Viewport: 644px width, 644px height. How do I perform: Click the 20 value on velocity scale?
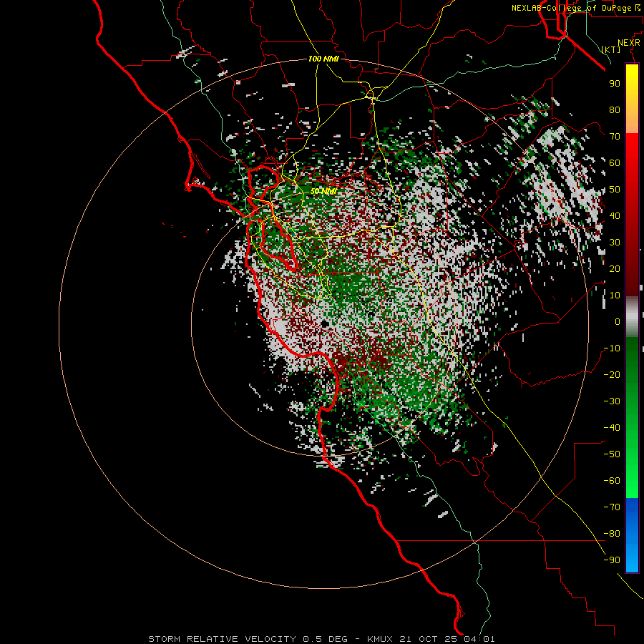tap(615, 268)
